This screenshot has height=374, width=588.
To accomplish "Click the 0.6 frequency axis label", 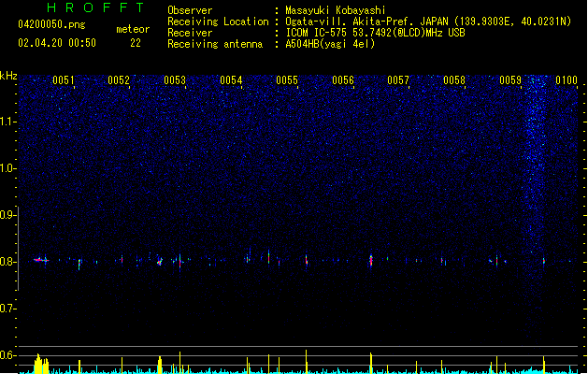I will (7, 355).
